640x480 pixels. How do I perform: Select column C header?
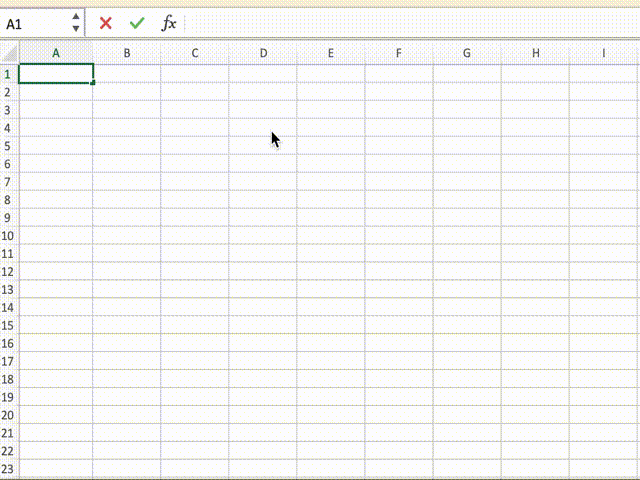[x=195, y=53]
